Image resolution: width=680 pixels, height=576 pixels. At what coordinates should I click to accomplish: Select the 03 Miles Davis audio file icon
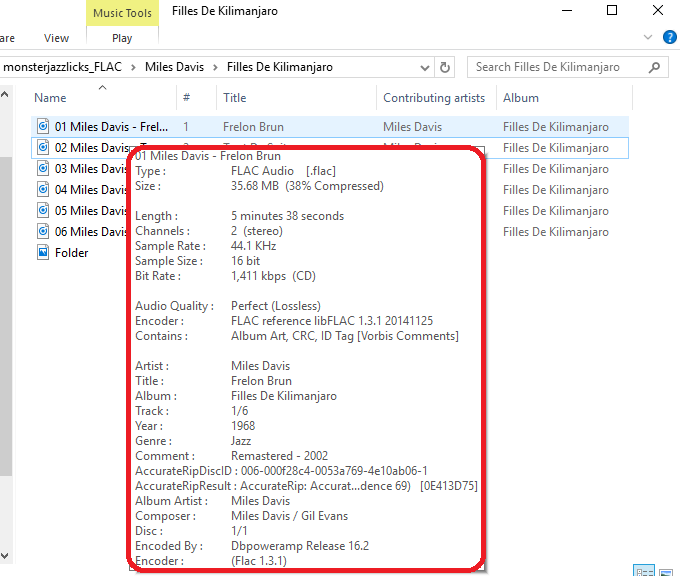pyautogui.click(x=43, y=169)
